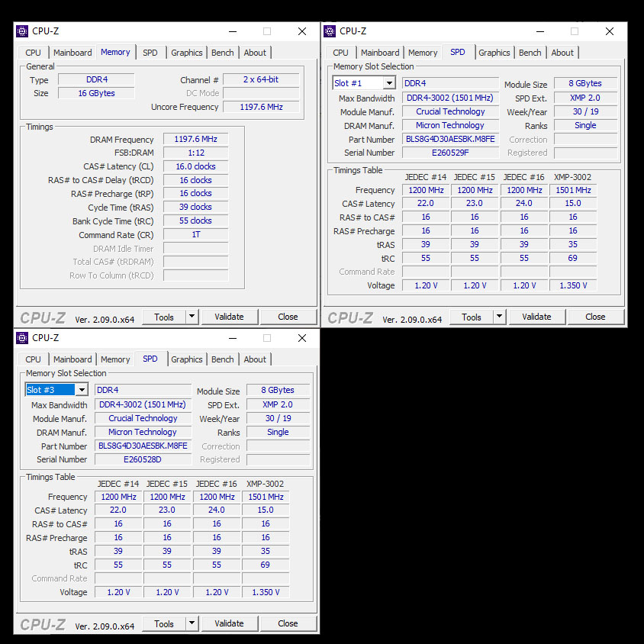Switch to the CPU tab in the Memory window
Viewport: 644px width, 644px height.
tap(33, 53)
